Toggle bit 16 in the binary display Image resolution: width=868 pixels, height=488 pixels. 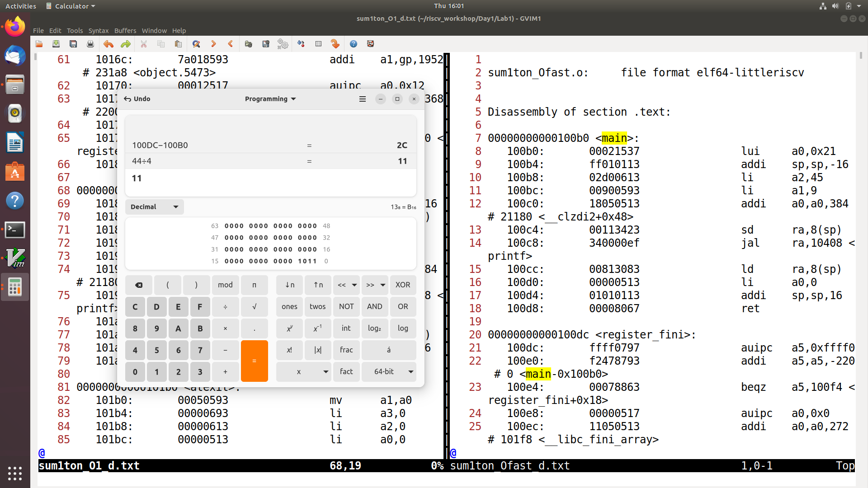(315, 249)
